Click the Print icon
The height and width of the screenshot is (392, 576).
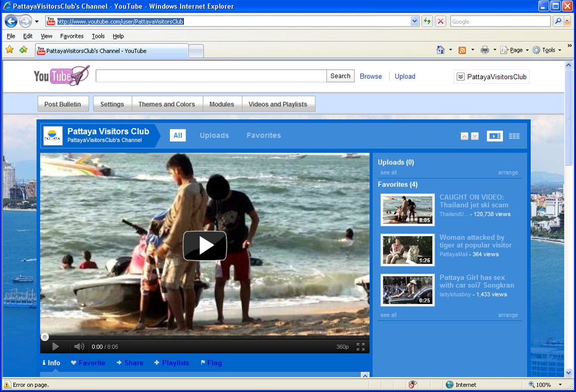pyautogui.click(x=485, y=50)
